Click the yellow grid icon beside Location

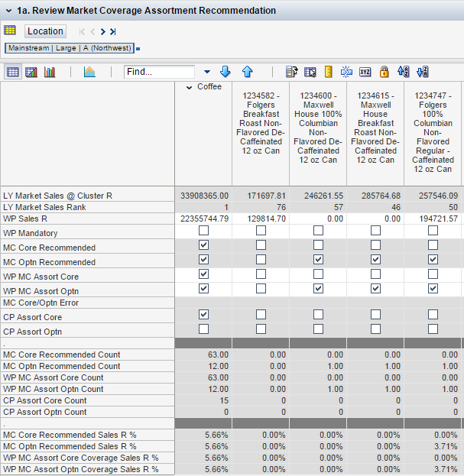point(10,31)
